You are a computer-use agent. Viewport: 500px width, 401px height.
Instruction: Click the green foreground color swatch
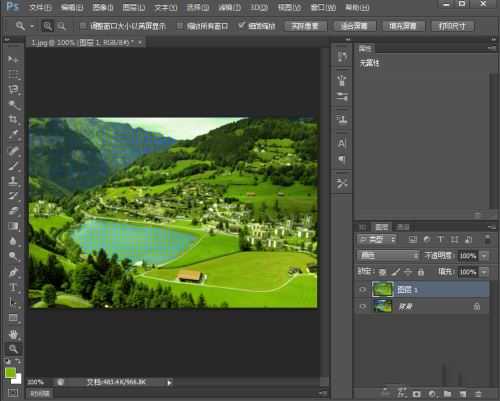(x=10, y=372)
